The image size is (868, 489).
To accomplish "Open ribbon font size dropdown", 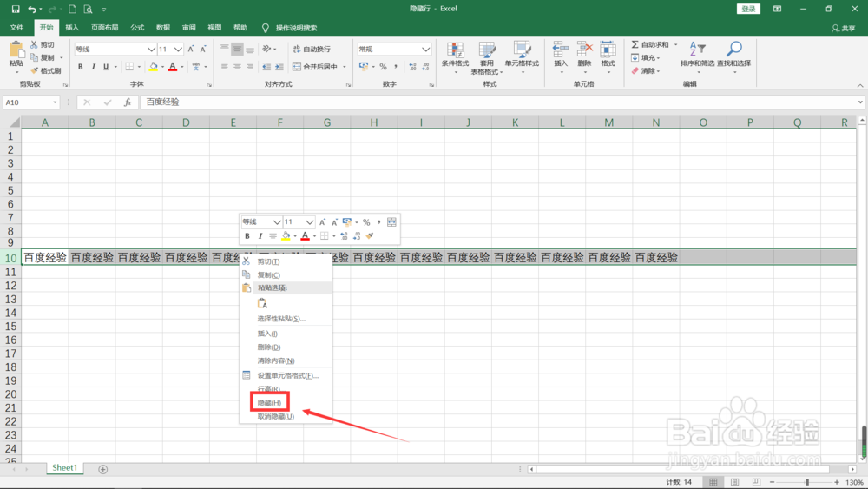I will tap(178, 50).
